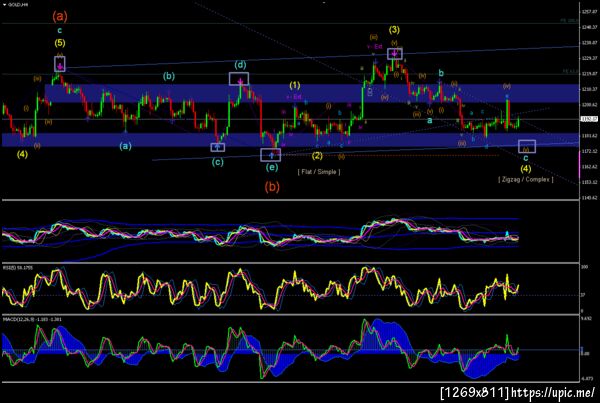Click the magenta Ed label left of wave (3)

pos(375,47)
